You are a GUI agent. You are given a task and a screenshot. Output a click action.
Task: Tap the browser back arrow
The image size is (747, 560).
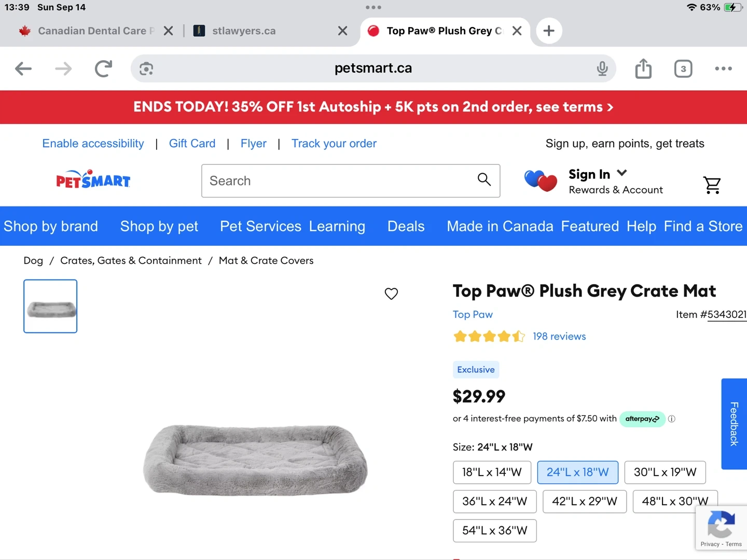(23, 68)
